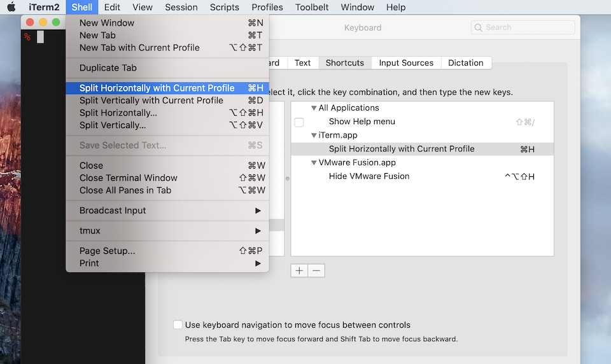This screenshot has height=364, width=611.
Task: Collapse the All Applications group
Action: [x=314, y=108]
